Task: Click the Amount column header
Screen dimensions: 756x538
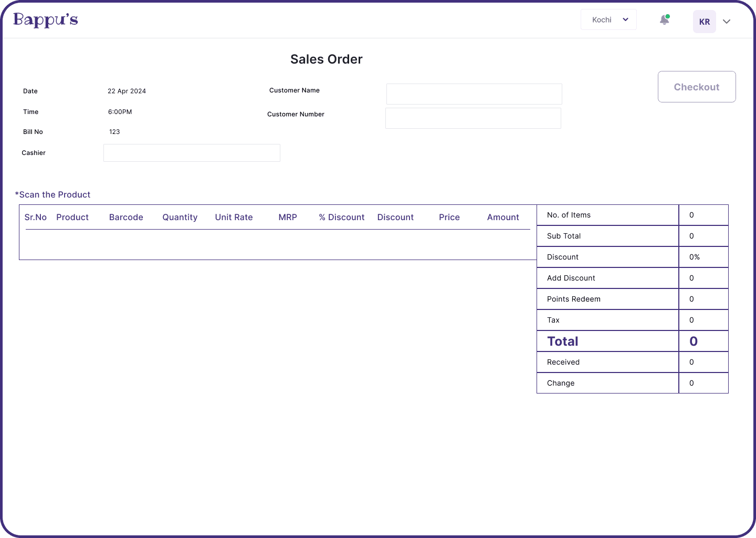Action: click(x=503, y=217)
